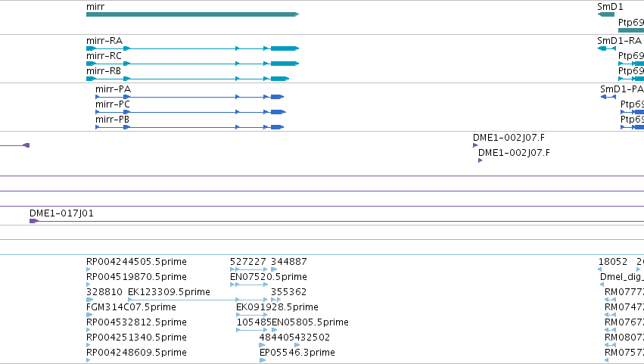Select the EN07520.5prime feature
The width and height of the screenshot is (644, 364).
click(249, 285)
